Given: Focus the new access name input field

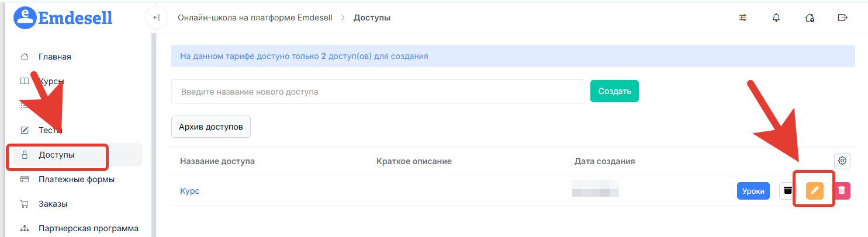Looking at the screenshot, I should [x=378, y=92].
